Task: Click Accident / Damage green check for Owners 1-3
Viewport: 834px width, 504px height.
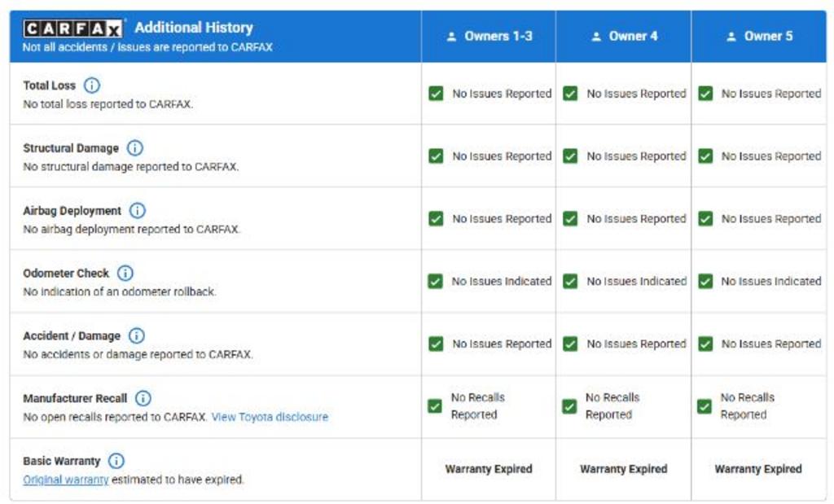Action: point(436,344)
